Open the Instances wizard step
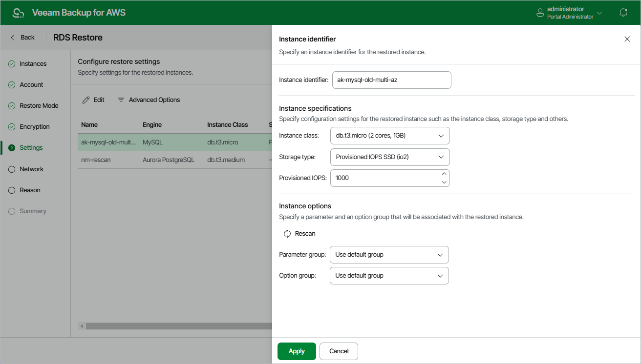641x364 pixels. [x=33, y=64]
